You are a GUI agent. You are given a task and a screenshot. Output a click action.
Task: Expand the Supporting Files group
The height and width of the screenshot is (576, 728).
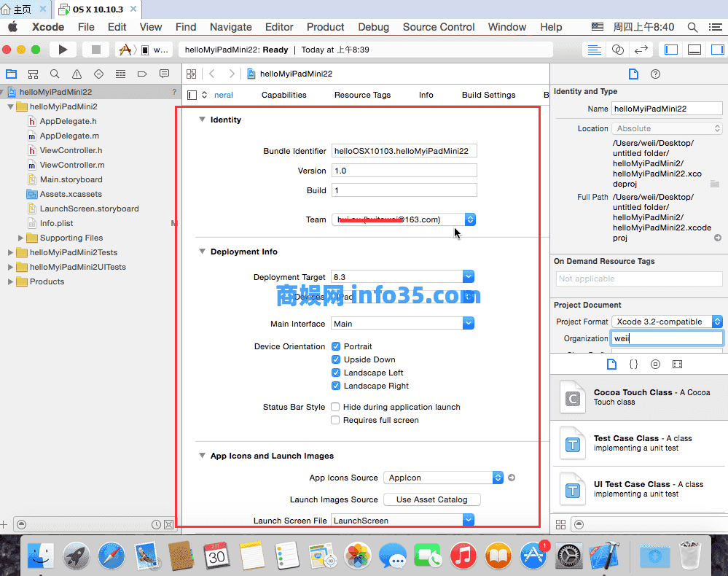20,238
